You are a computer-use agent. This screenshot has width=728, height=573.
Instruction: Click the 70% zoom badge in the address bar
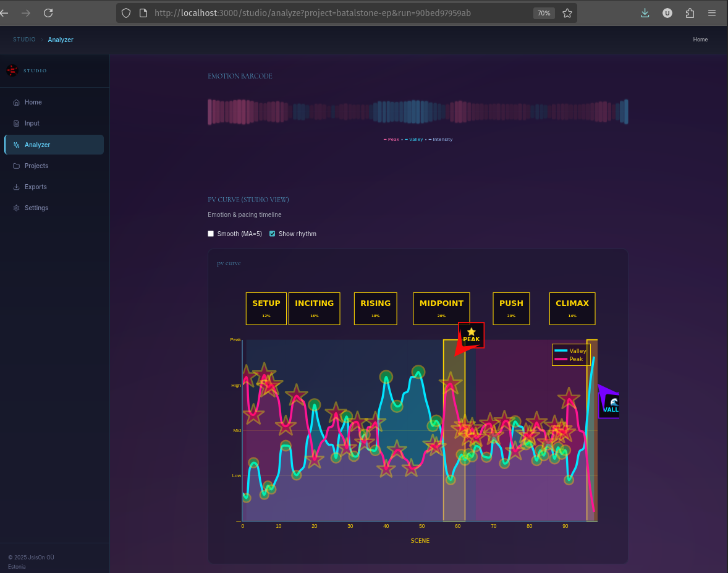point(544,12)
